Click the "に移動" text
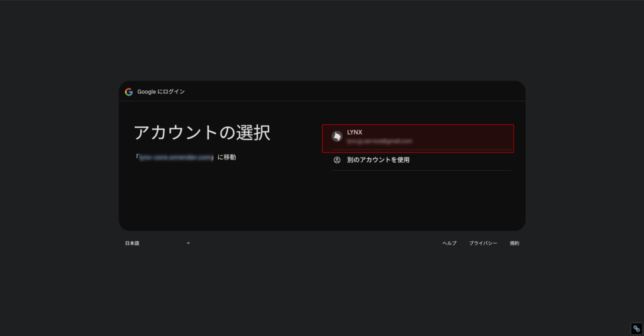Image resolution: width=644 pixels, height=336 pixels. 226,157
